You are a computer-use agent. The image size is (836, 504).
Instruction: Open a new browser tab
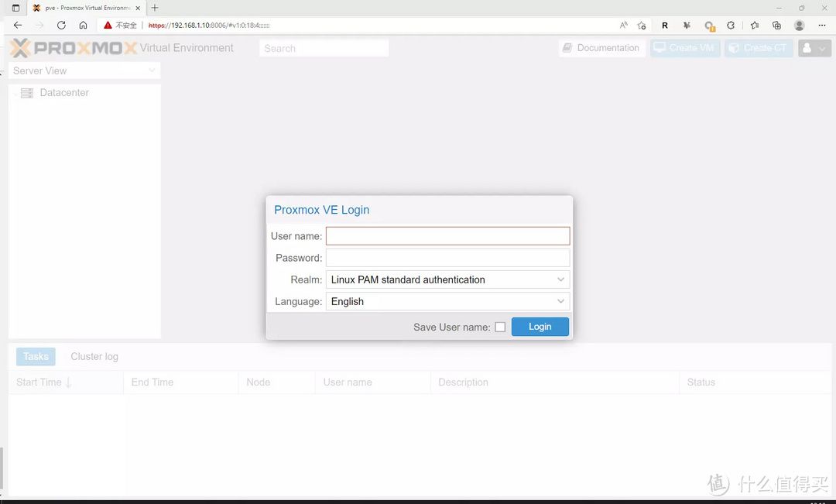coord(155,8)
